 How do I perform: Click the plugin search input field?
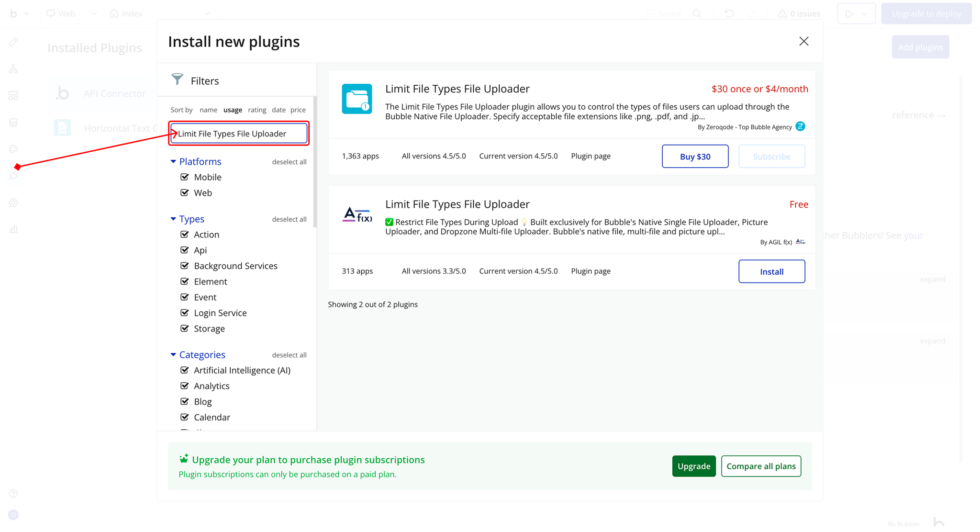click(239, 134)
